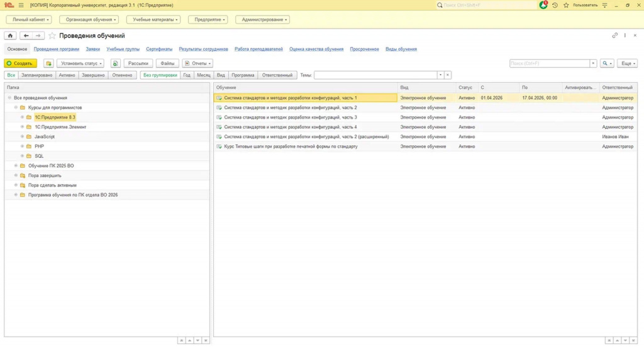644x348 pixels.
Task: Click the folder icon of Курсы для программистов
Action: click(23, 107)
